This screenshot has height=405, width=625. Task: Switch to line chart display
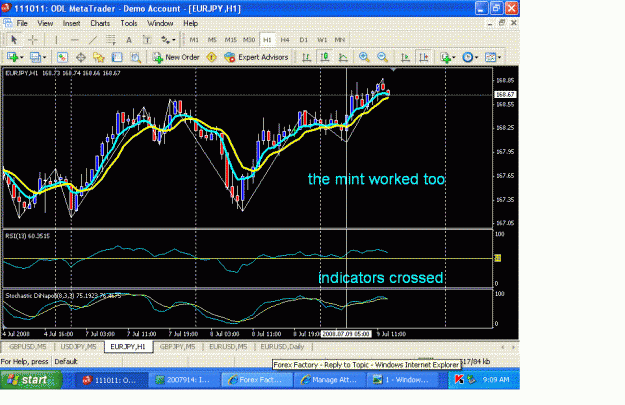pos(343,57)
